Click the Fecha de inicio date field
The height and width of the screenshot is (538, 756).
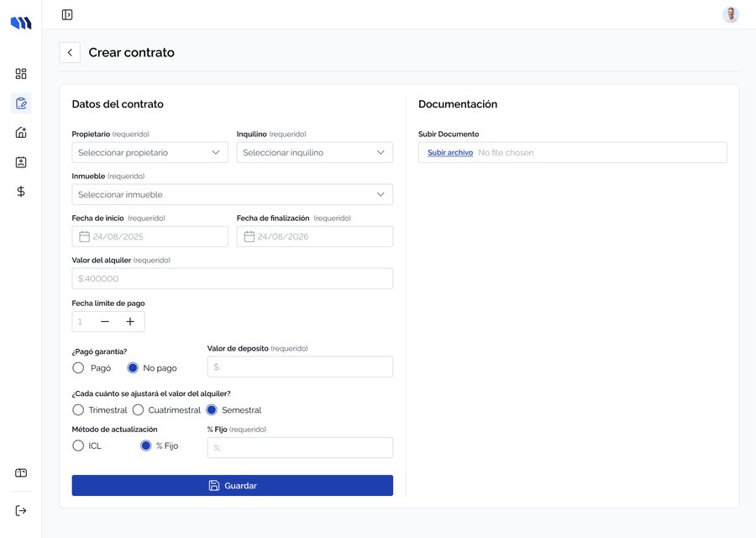[150, 236]
